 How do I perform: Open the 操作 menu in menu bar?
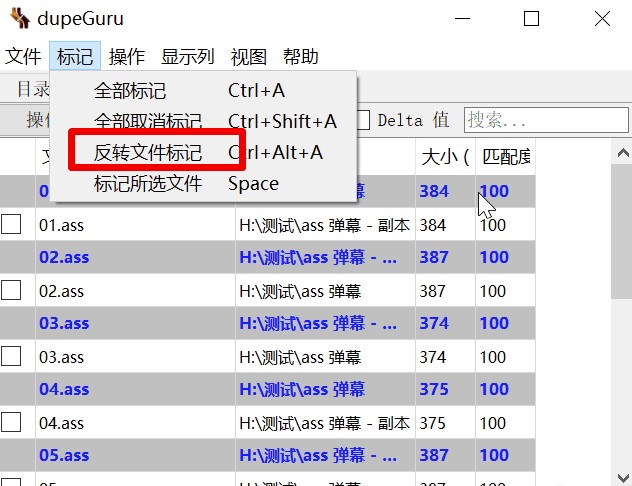[x=127, y=56]
